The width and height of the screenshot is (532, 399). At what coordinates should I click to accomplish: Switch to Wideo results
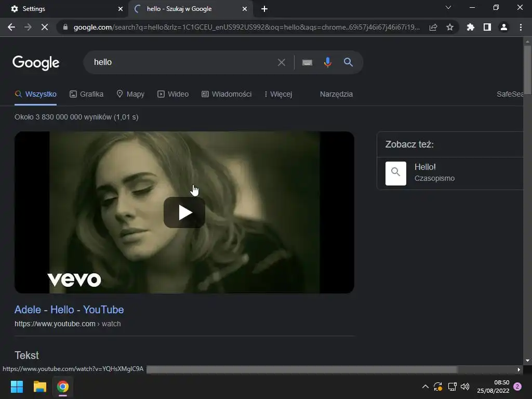pos(173,94)
